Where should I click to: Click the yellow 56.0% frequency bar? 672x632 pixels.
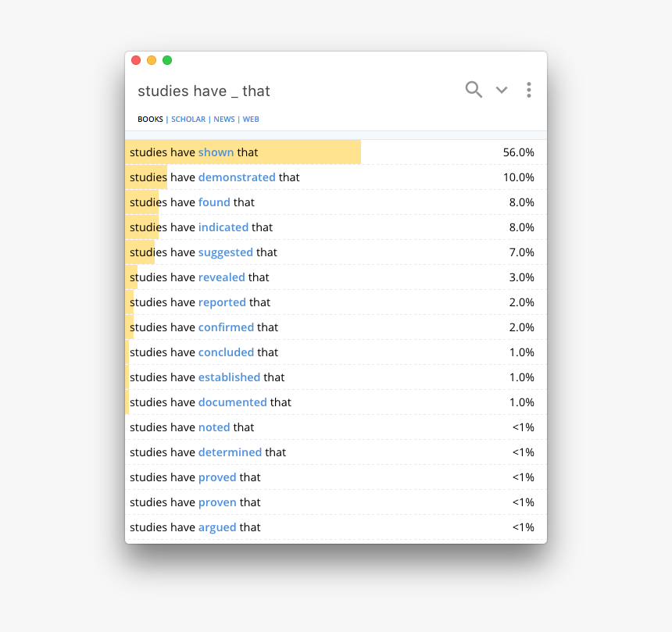tap(313, 152)
